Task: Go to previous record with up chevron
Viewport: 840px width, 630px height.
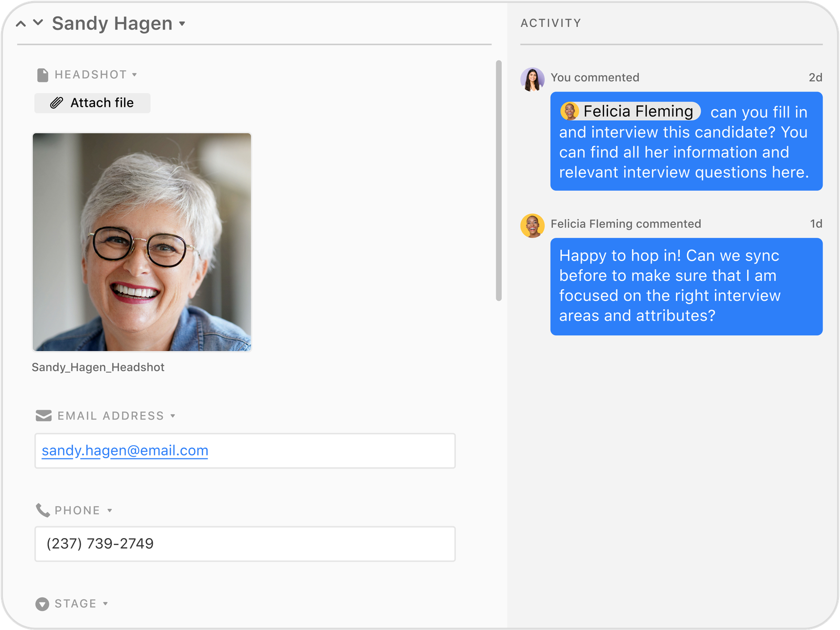Action: click(x=21, y=24)
